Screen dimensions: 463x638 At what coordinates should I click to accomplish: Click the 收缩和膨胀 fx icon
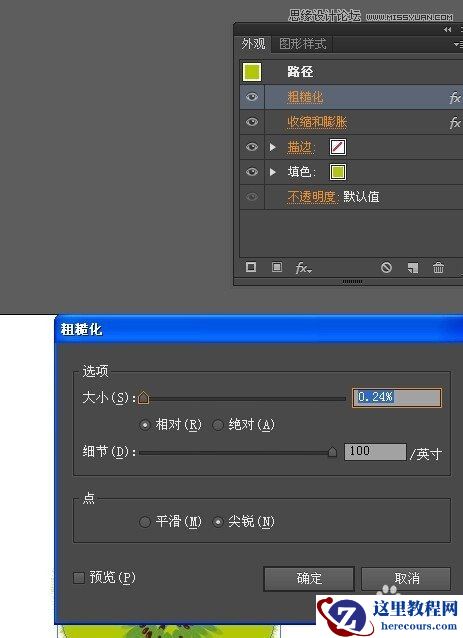click(455, 122)
